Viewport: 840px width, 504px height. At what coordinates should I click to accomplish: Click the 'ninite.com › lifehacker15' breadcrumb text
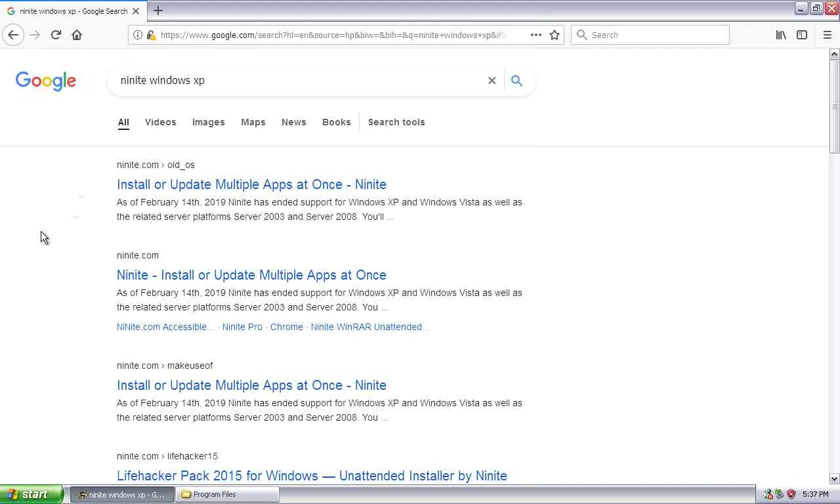pos(167,456)
